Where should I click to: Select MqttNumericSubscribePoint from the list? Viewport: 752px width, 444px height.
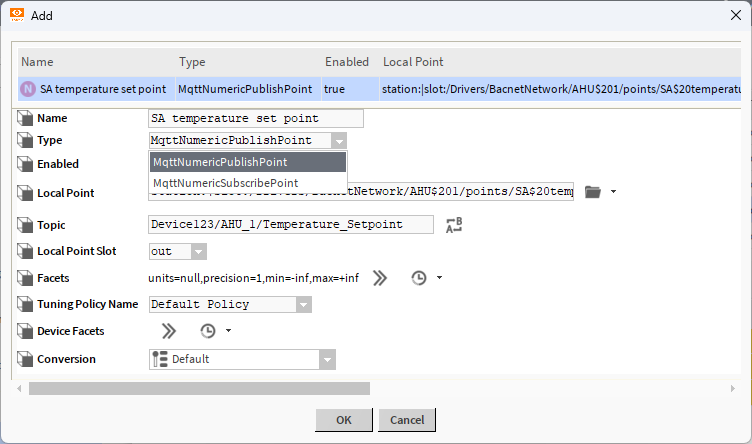point(226,183)
